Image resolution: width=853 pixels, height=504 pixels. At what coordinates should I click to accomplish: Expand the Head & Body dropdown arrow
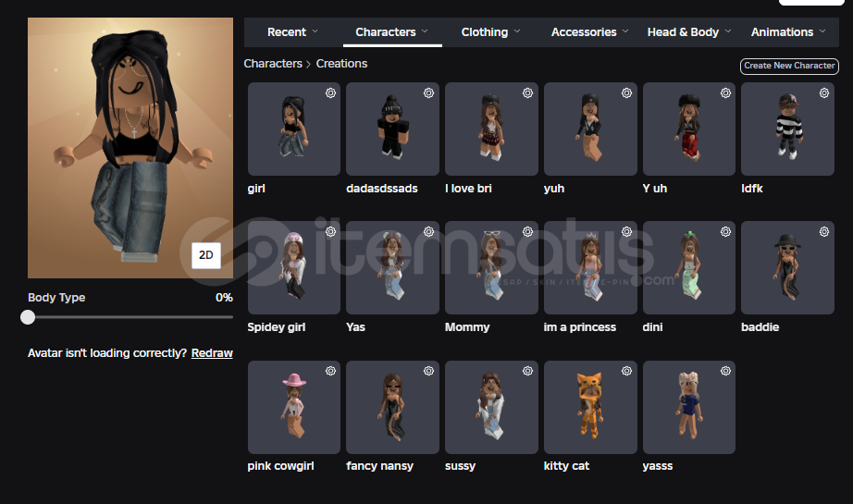(x=728, y=31)
